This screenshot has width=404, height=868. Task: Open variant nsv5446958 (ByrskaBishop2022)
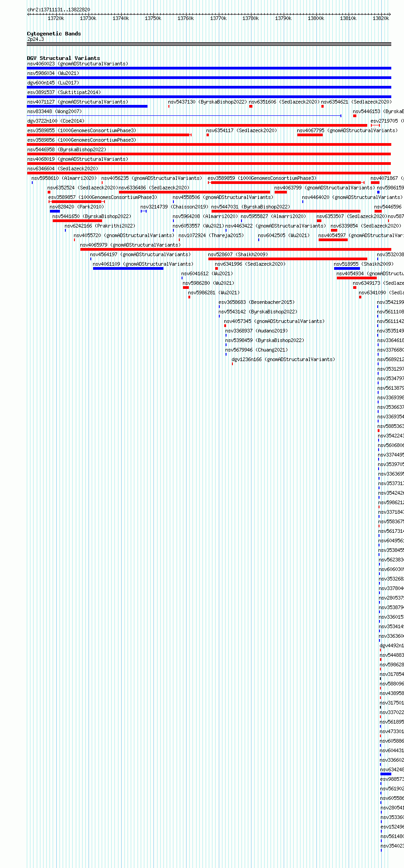click(x=67, y=149)
